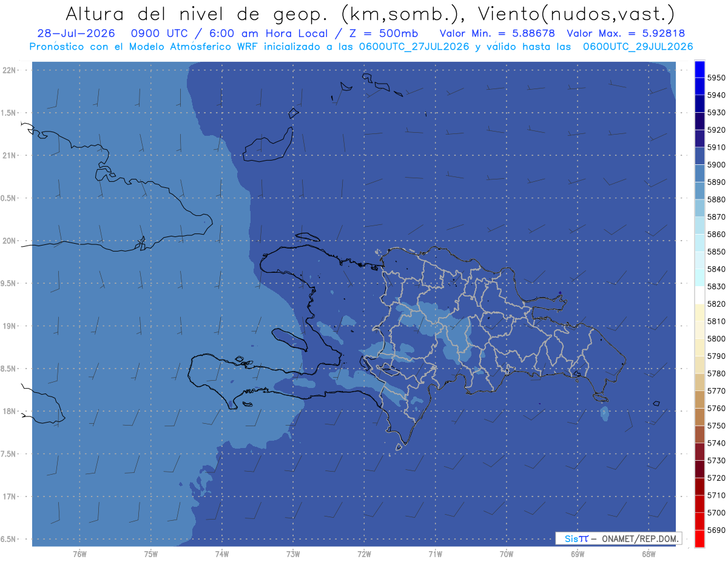Click the bright blue swatch above 5950
The width and height of the screenshot is (728, 562).
pos(699,69)
